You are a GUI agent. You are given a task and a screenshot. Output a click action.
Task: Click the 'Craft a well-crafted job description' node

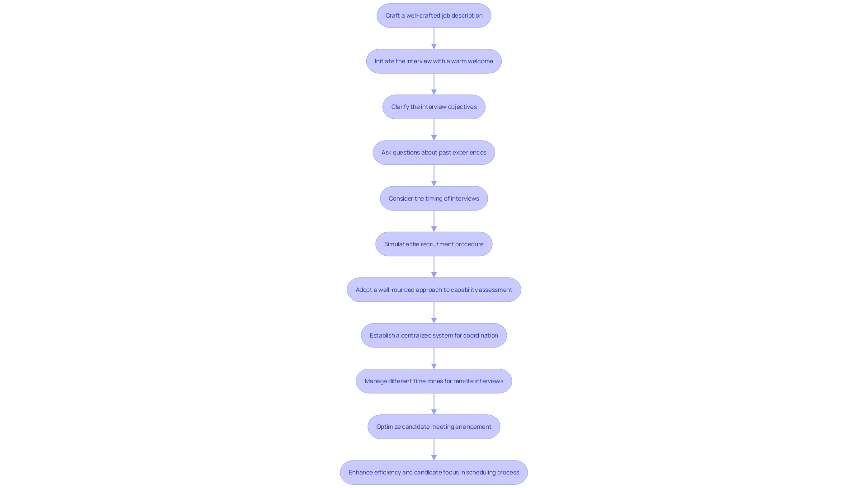[434, 15]
